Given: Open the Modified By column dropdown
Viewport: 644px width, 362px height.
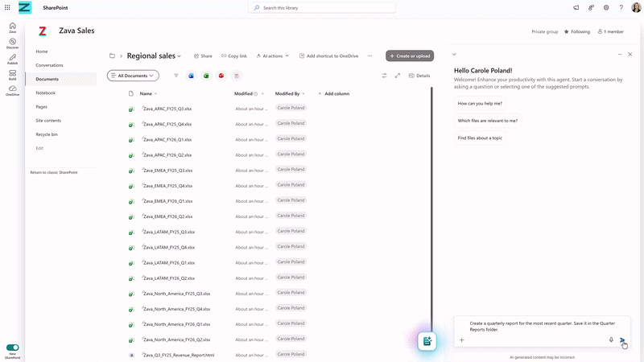Looking at the screenshot, I should pos(303,93).
